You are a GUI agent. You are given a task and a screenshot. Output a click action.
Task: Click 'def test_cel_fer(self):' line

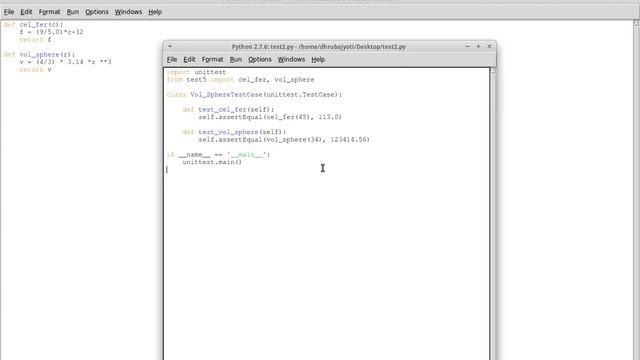coord(228,110)
